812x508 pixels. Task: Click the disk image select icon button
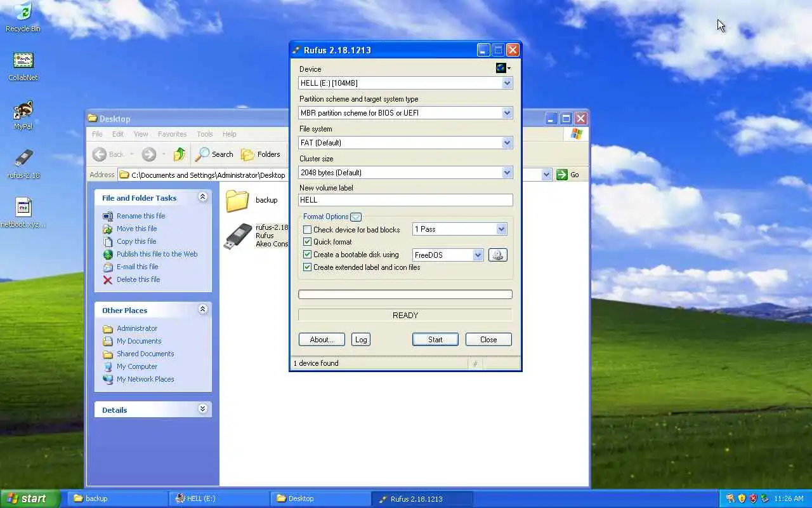[x=497, y=255]
